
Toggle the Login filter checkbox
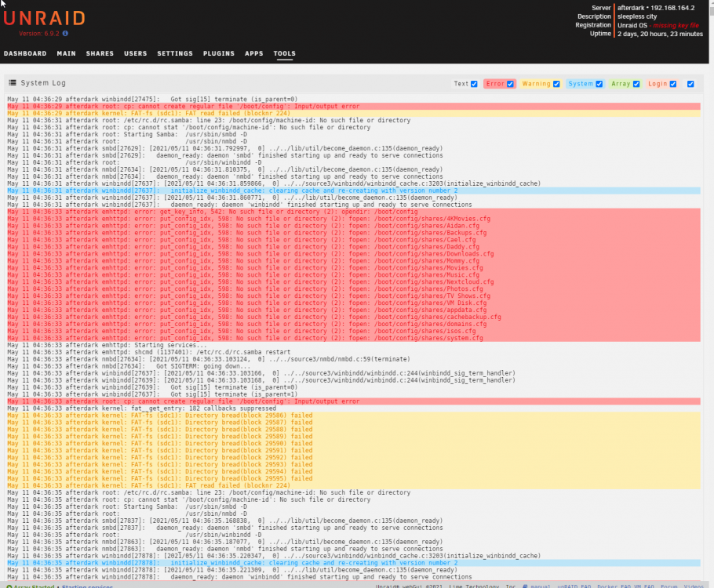coord(673,84)
